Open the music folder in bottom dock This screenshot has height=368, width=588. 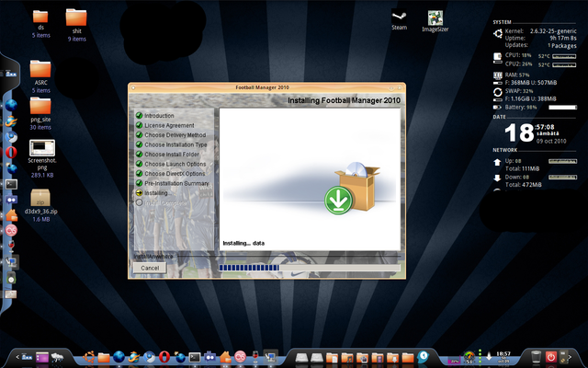click(x=347, y=358)
